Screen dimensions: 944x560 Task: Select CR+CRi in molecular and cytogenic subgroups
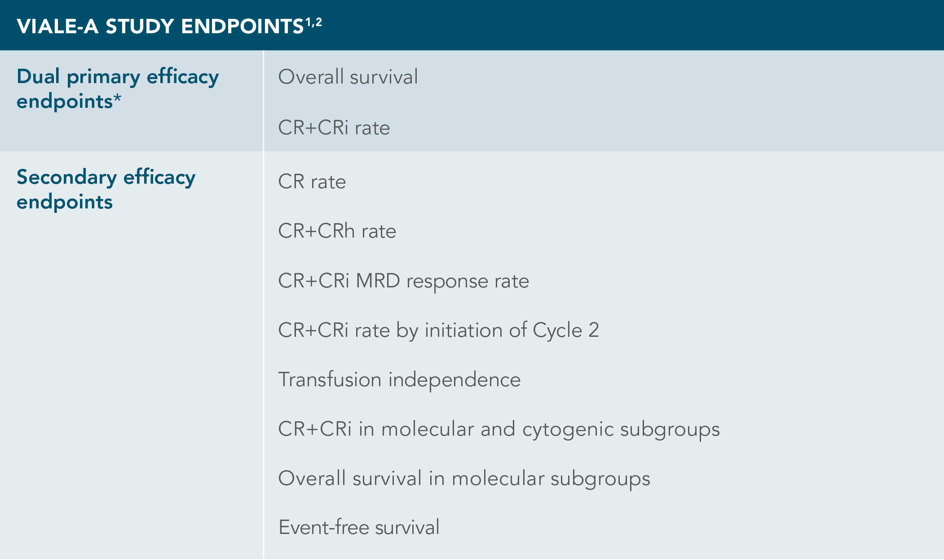[499, 429]
